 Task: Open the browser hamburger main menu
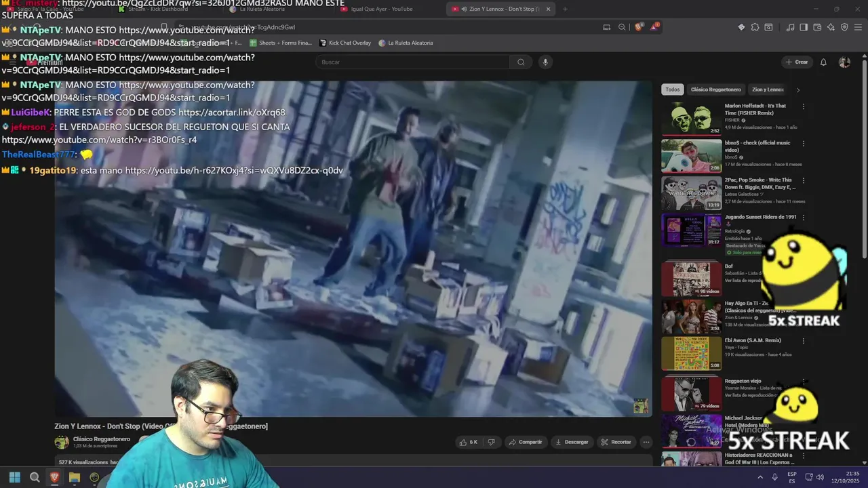(x=857, y=27)
